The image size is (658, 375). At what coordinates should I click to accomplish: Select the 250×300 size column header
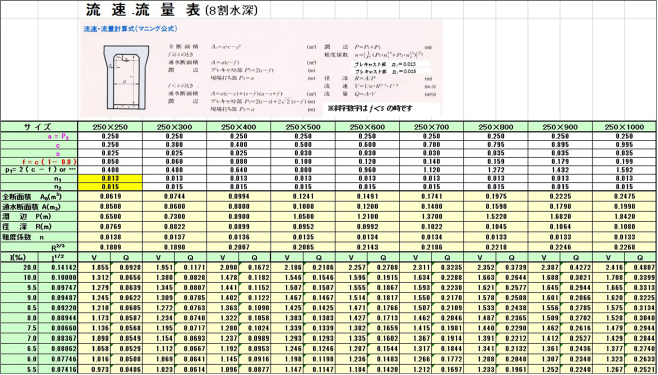pos(175,127)
